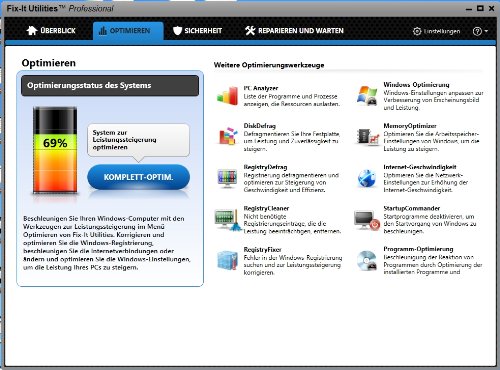This screenshot has height=370, width=500.
Task: Open the DiskDefrag tool link
Action: 260,126
